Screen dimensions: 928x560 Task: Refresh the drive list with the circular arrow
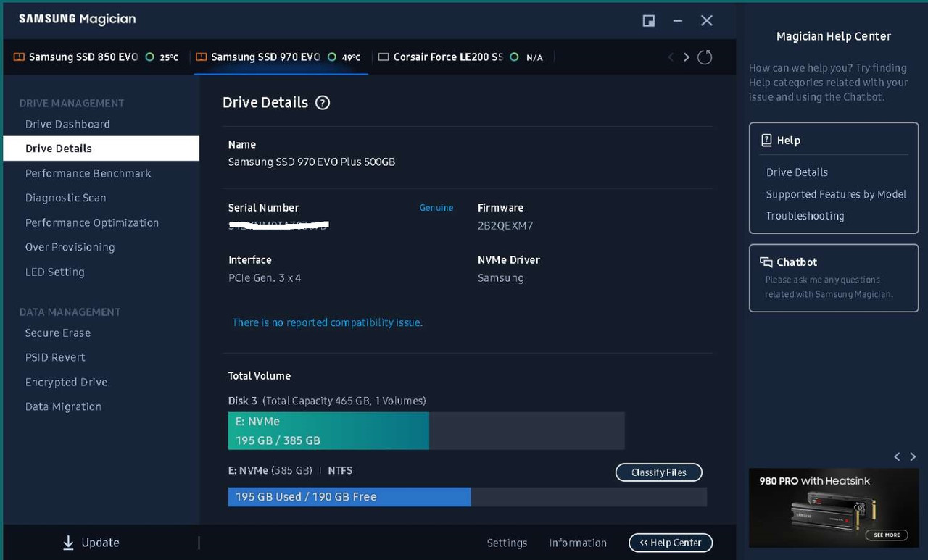pos(705,57)
